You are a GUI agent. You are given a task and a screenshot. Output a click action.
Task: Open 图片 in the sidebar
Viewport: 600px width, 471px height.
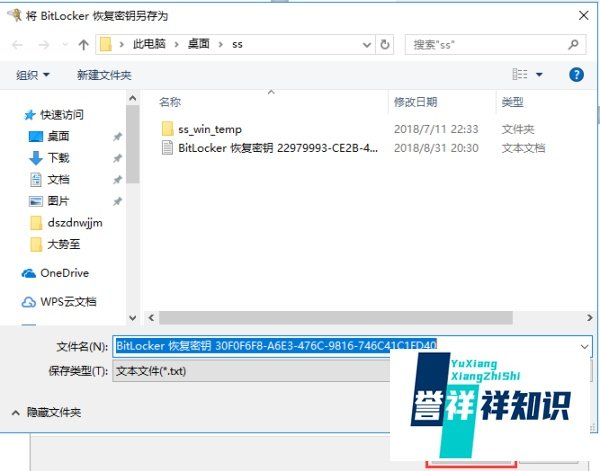(58, 201)
